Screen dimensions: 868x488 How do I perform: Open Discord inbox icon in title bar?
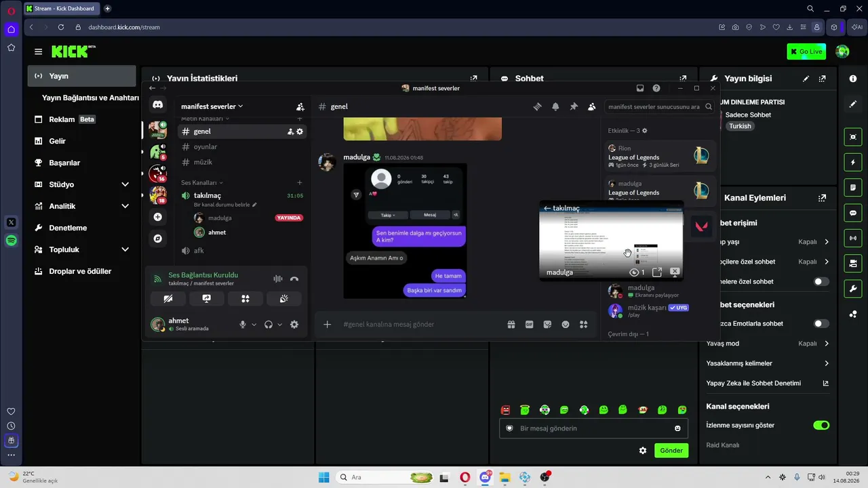pyautogui.click(x=639, y=88)
